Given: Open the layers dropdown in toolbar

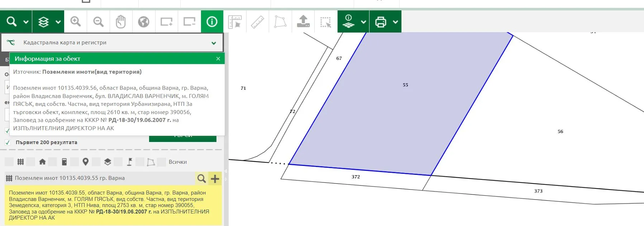Looking at the screenshot, I should 58,22.
